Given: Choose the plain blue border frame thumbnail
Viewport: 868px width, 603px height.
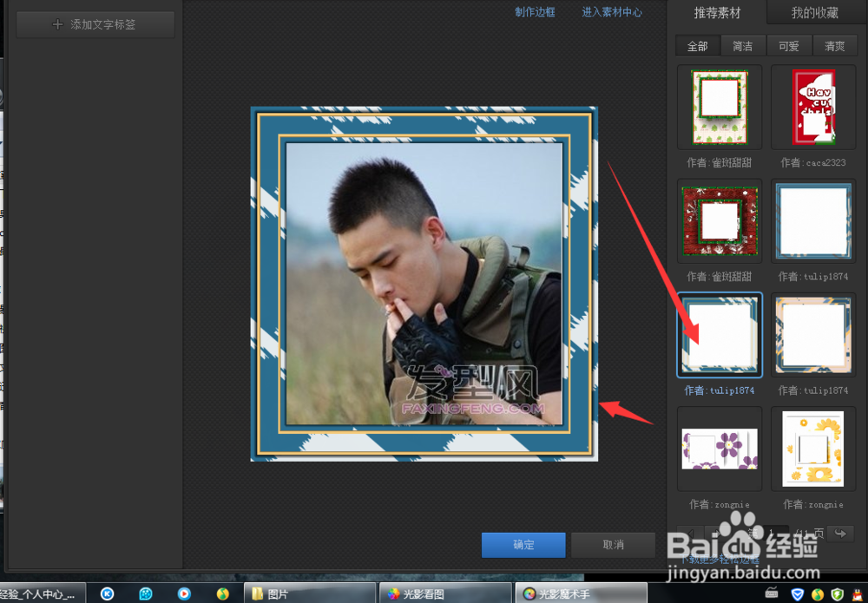Looking at the screenshot, I should [813, 220].
